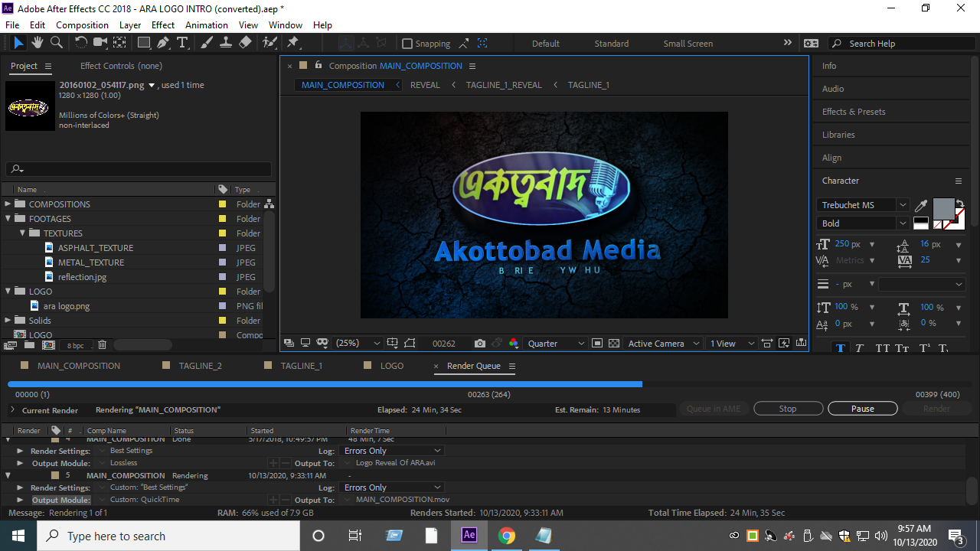Switch to Effect Controls panel tab
Image resolution: width=980 pixels, height=551 pixels.
[x=121, y=66]
